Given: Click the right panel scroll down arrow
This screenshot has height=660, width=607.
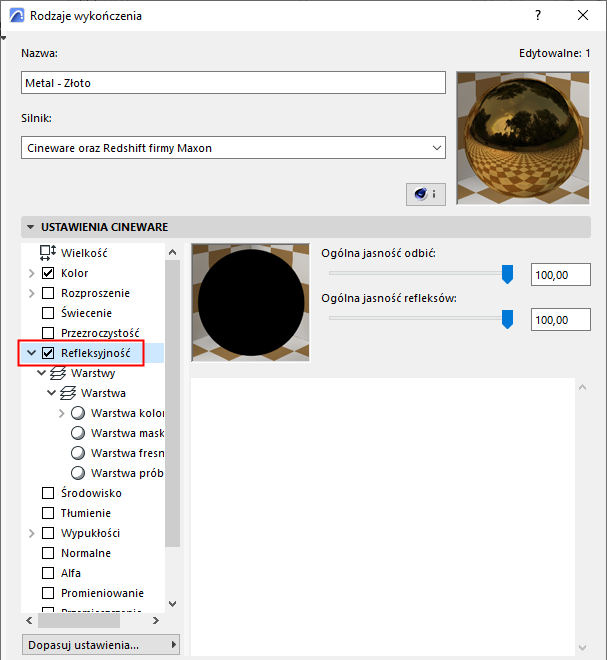Looking at the screenshot, I should pyautogui.click(x=583, y=648).
